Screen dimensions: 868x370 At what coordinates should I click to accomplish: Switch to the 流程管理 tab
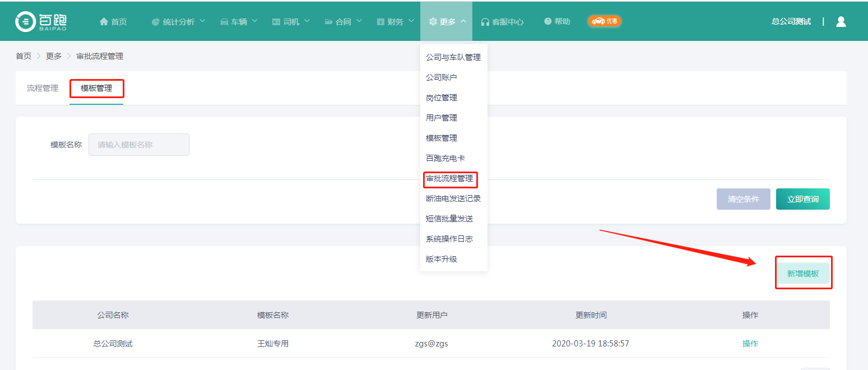pyautogui.click(x=43, y=88)
